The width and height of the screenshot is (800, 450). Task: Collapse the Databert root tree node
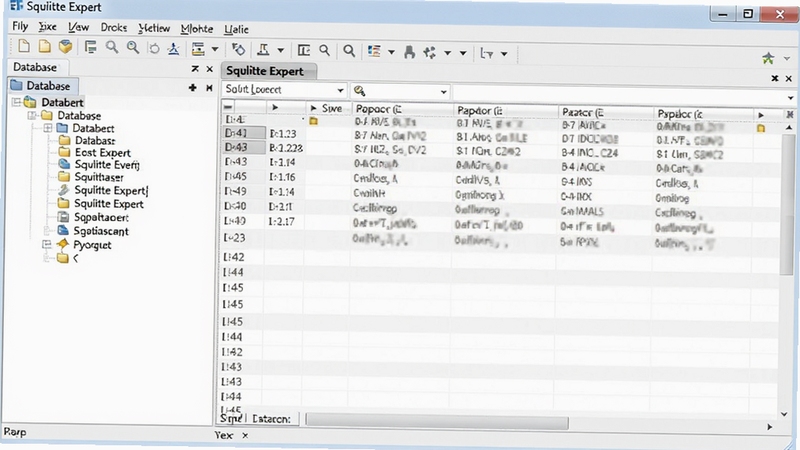point(16,102)
